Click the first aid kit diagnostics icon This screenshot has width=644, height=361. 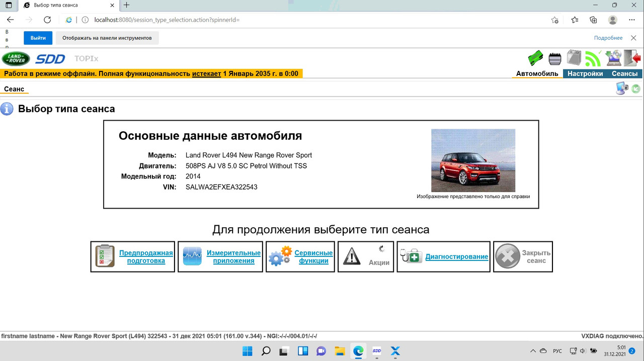pyautogui.click(x=411, y=256)
